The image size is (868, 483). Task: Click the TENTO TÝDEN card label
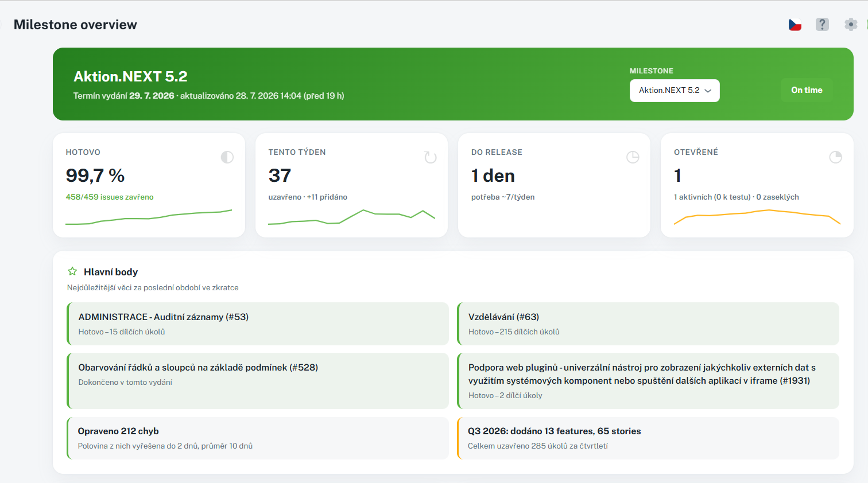click(297, 152)
